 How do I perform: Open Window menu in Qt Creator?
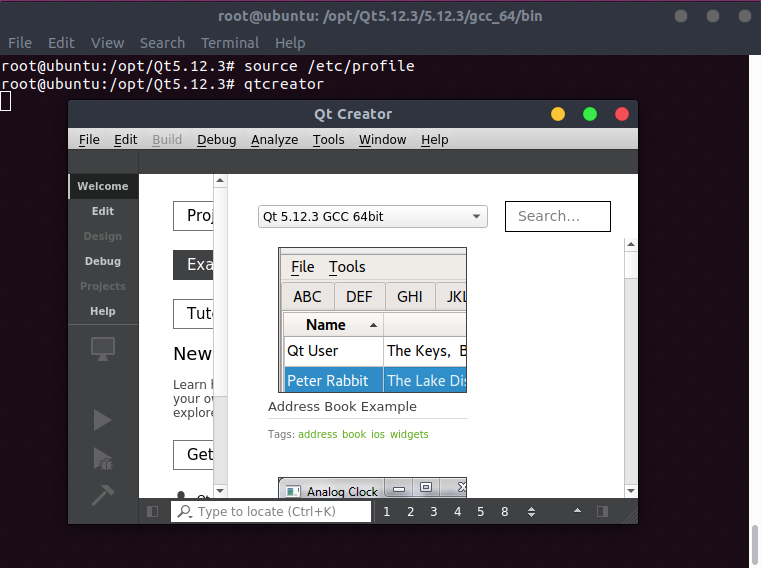click(x=382, y=140)
